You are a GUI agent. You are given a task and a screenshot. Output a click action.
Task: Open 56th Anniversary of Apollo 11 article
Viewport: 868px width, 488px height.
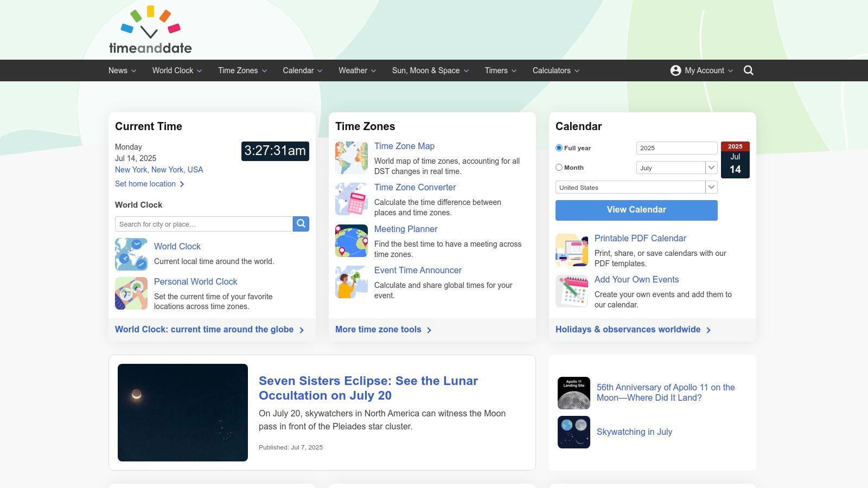pos(666,393)
